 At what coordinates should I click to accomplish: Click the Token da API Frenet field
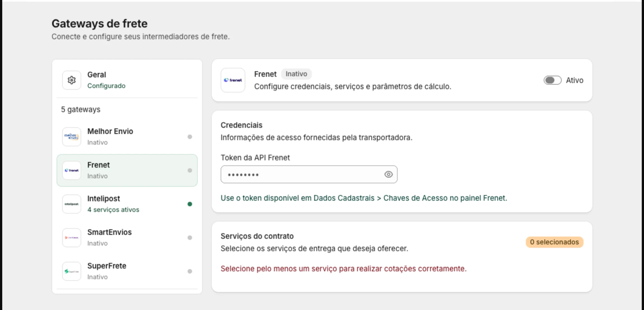point(309,174)
